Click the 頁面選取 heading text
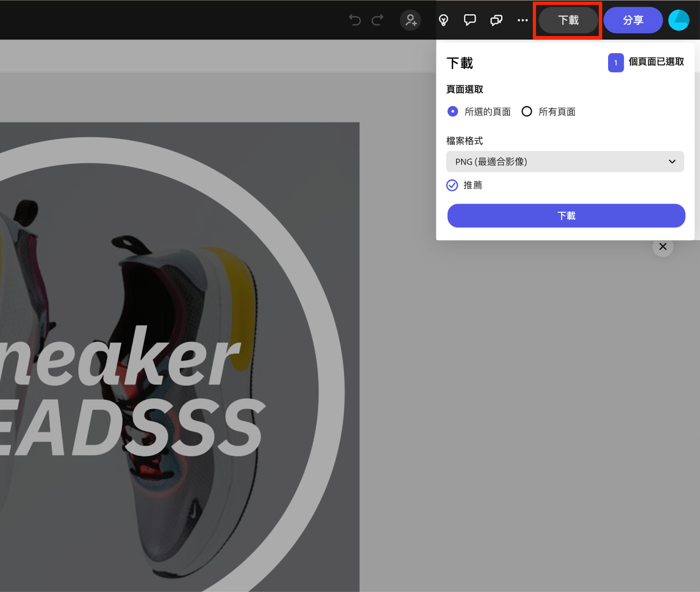Image resolution: width=700 pixels, height=592 pixels. coord(465,89)
